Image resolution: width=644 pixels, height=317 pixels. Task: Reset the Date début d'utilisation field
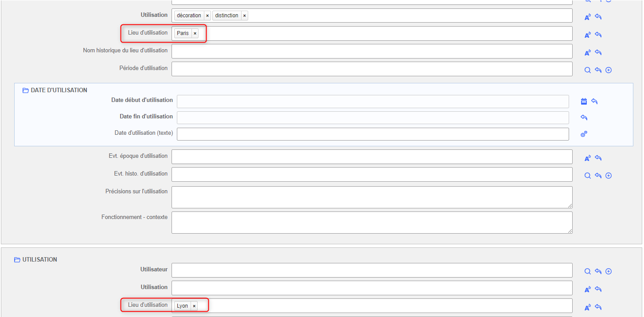[594, 102]
